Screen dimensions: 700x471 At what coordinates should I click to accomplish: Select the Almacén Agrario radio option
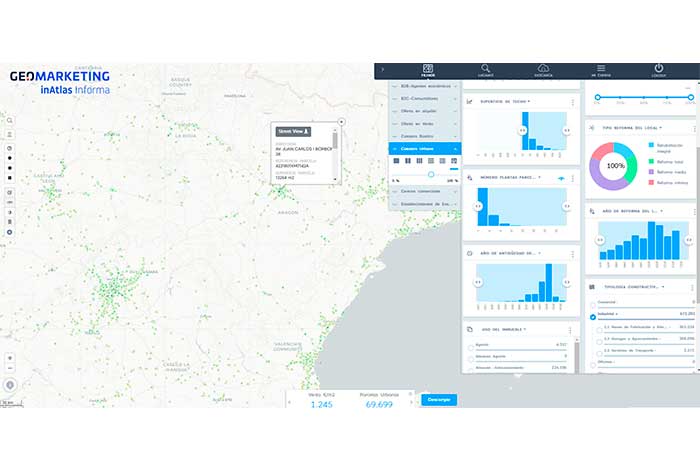point(471,359)
